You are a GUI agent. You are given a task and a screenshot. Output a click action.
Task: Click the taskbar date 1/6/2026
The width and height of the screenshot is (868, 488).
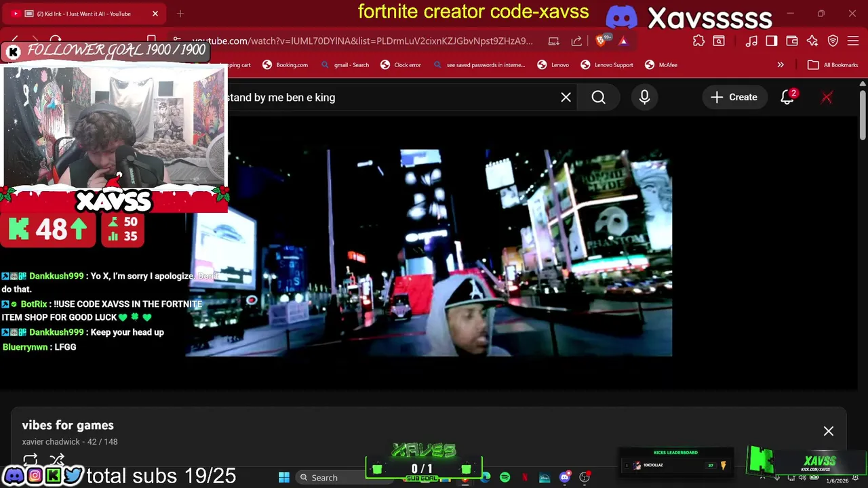(837, 481)
